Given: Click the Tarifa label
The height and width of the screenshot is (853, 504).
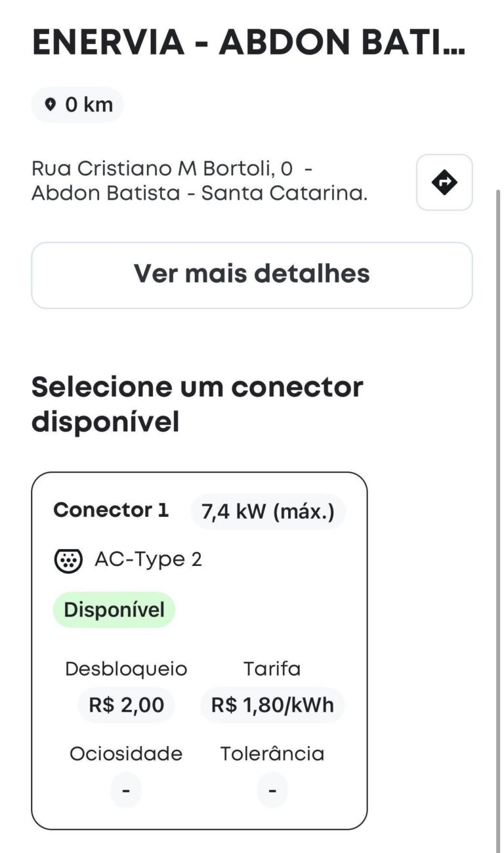Looking at the screenshot, I should pos(272,669).
